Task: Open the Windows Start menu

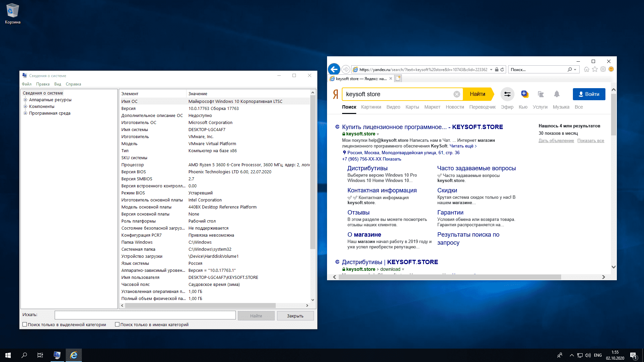Action: coord(8,355)
